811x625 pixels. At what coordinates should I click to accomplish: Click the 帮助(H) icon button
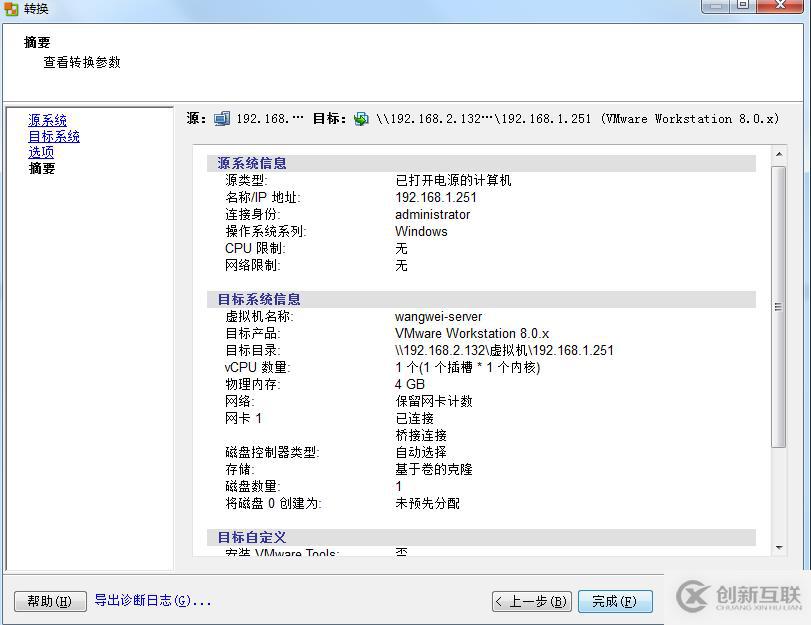pyautogui.click(x=49, y=601)
